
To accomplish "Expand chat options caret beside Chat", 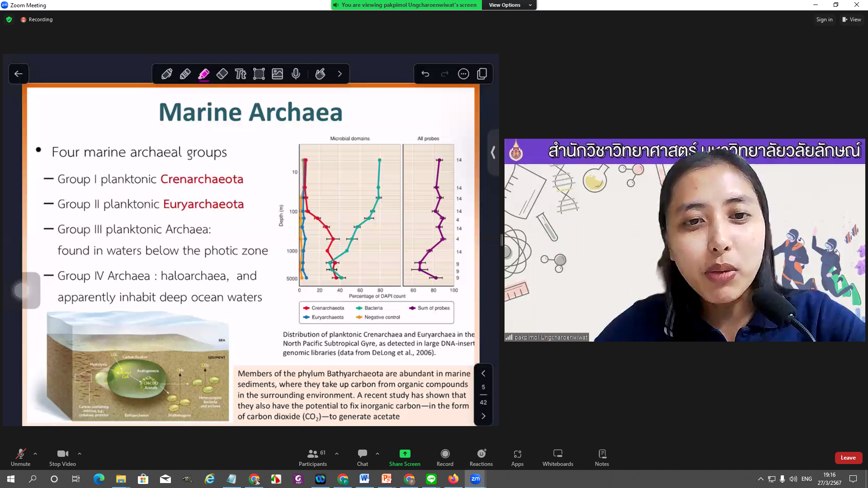I will (x=377, y=454).
